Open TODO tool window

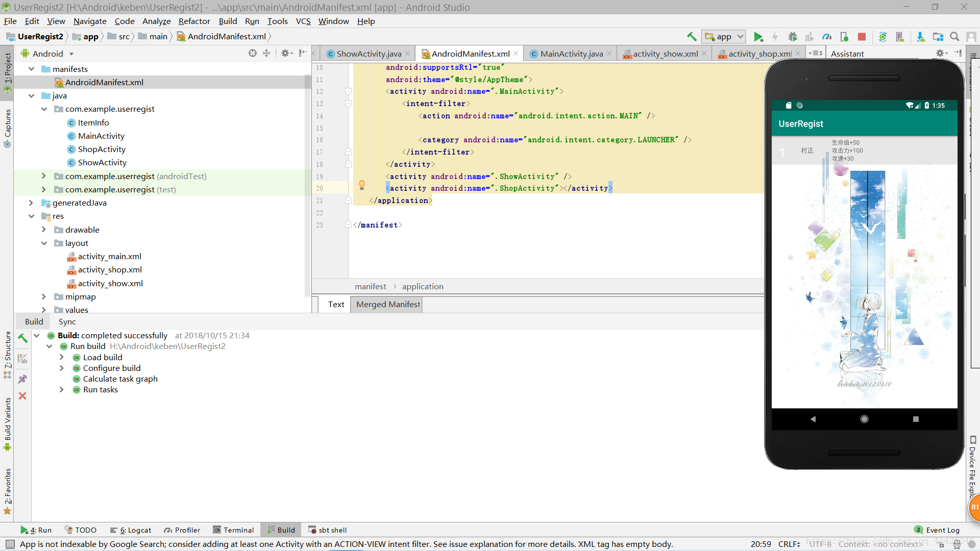(x=81, y=530)
